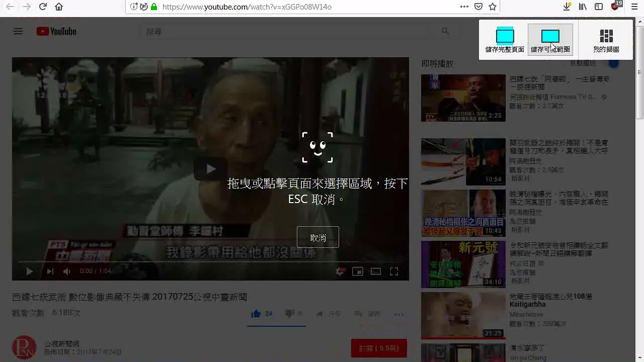Open suggested video thumbnail 2:25
The height and width of the screenshot is (362, 644).
tap(463, 98)
